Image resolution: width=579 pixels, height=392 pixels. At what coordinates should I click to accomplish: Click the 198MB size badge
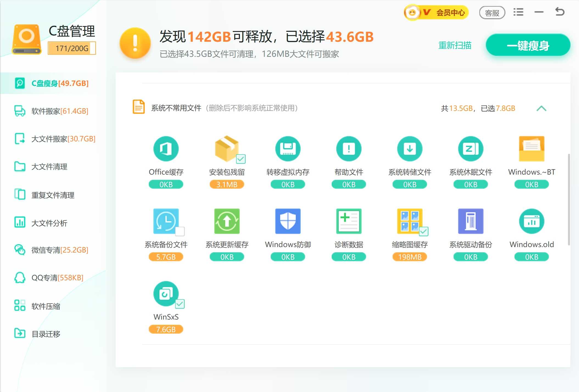(x=410, y=257)
